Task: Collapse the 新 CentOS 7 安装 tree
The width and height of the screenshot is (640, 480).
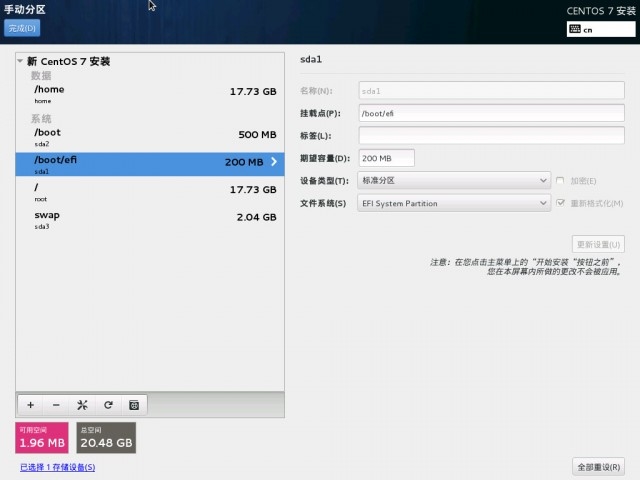Action: pos(20,61)
